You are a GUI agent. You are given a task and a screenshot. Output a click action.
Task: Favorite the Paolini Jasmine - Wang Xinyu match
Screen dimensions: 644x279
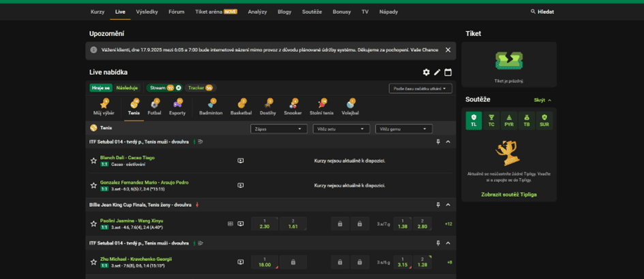93,224
